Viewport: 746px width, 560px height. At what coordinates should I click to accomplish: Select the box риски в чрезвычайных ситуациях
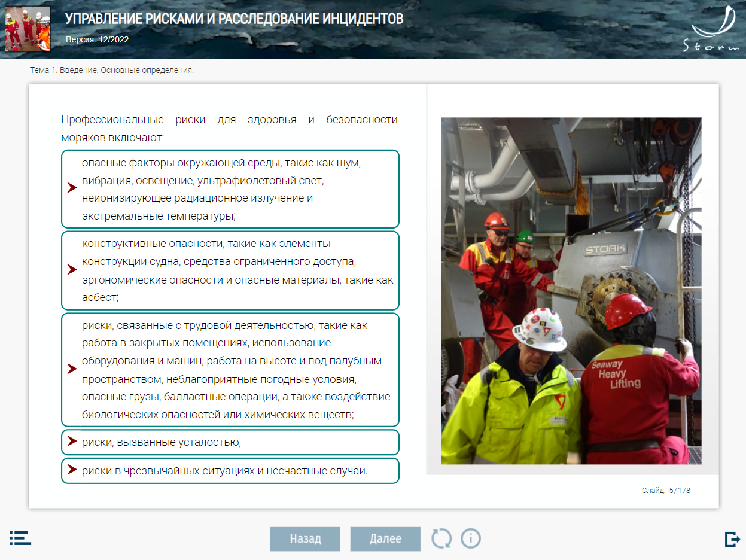[x=230, y=471]
